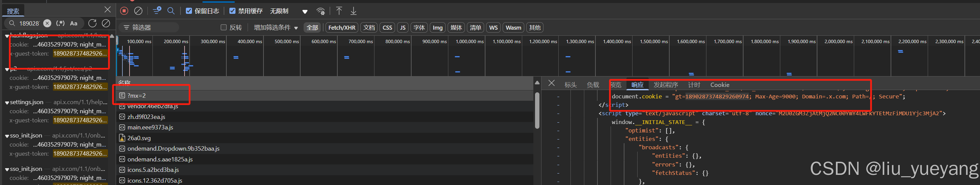Viewport: 980px width, 185px height.
Task: Filter requests by 媒体
Action: pos(456,27)
